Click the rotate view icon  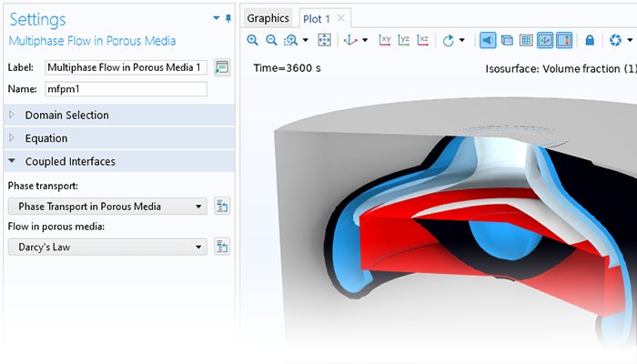448,40
